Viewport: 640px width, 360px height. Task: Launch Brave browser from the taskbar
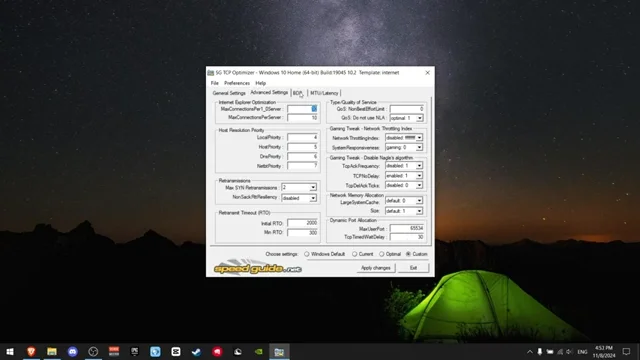(x=31, y=351)
